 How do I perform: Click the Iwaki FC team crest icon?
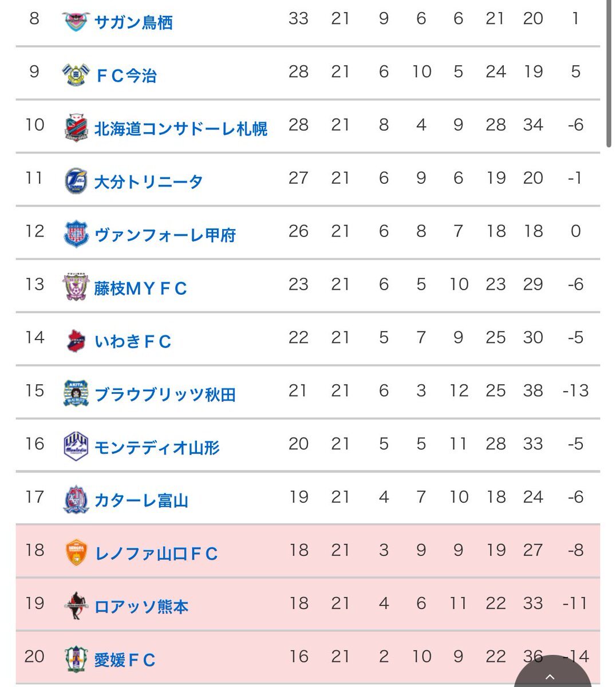pyautogui.click(x=76, y=341)
